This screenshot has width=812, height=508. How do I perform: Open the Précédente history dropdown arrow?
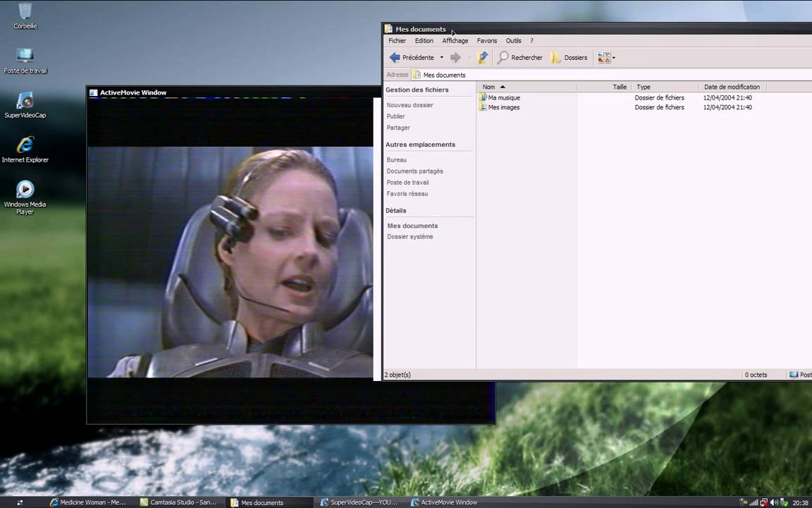coord(442,58)
